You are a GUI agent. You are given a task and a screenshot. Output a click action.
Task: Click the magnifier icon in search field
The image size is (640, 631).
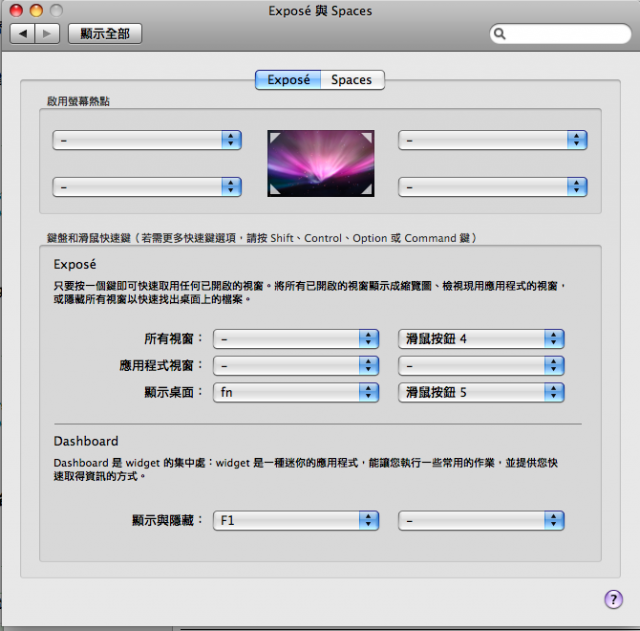[x=500, y=33]
